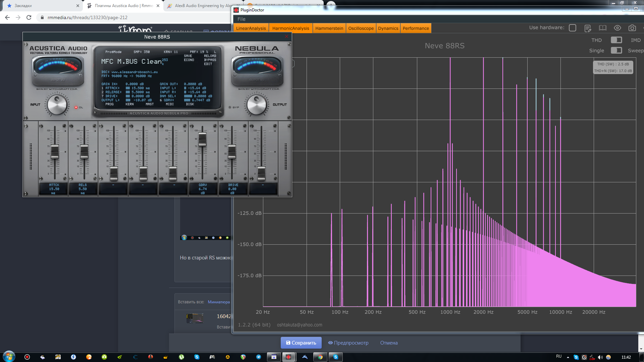
Task: Open the File menu in PluginDoctor
Action: [x=241, y=19]
